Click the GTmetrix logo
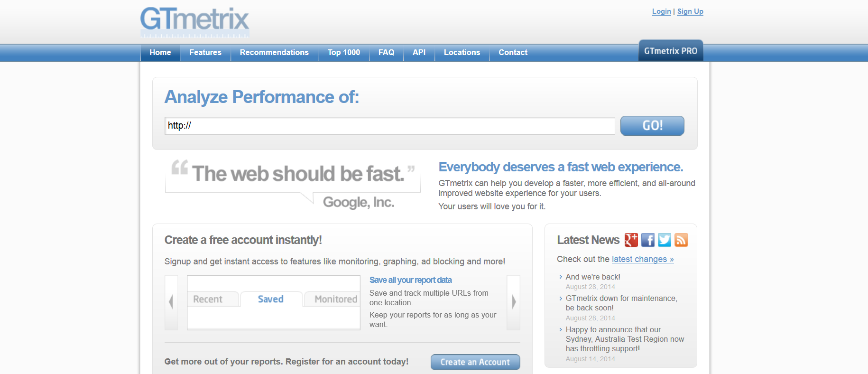Image resolution: width=868 pixels, height=374 pixels. [194, 22]
